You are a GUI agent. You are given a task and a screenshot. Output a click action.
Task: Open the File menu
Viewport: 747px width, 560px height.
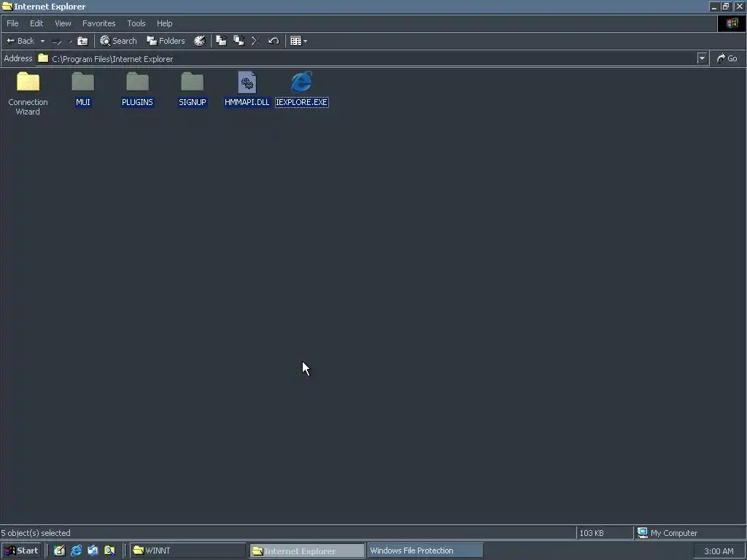click(x=12, y=23)
